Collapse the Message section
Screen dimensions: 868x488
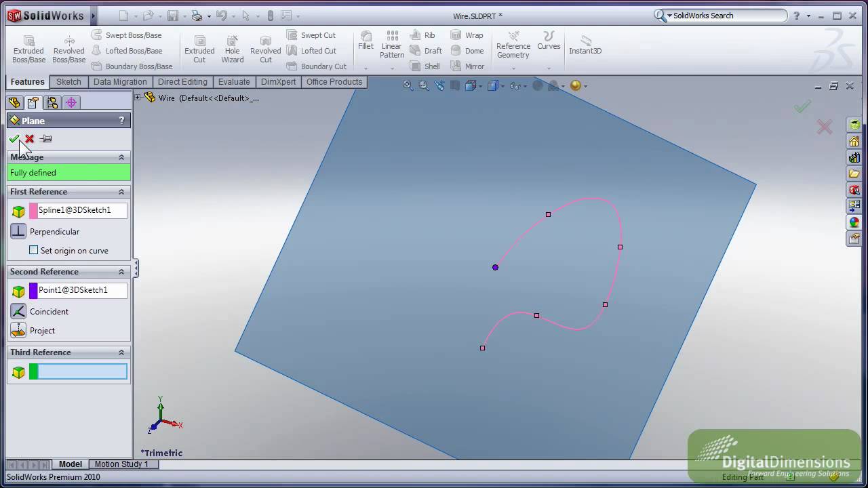point(121,157)
